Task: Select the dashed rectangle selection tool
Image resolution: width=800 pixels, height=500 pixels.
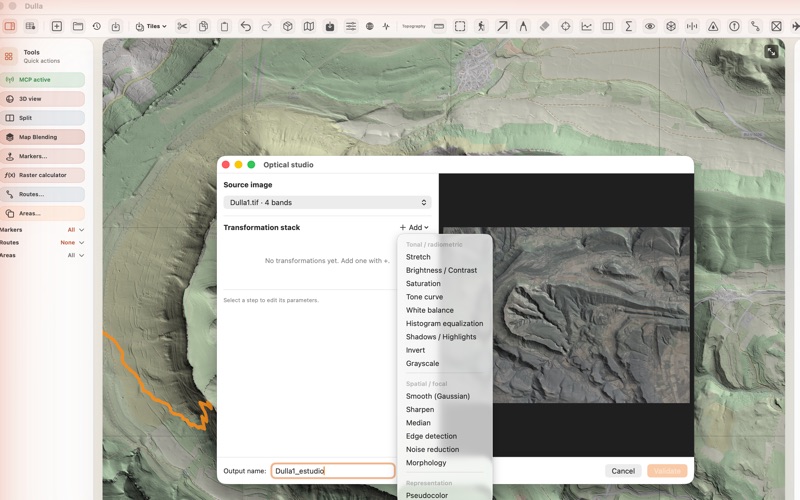Action: [460, 26]
